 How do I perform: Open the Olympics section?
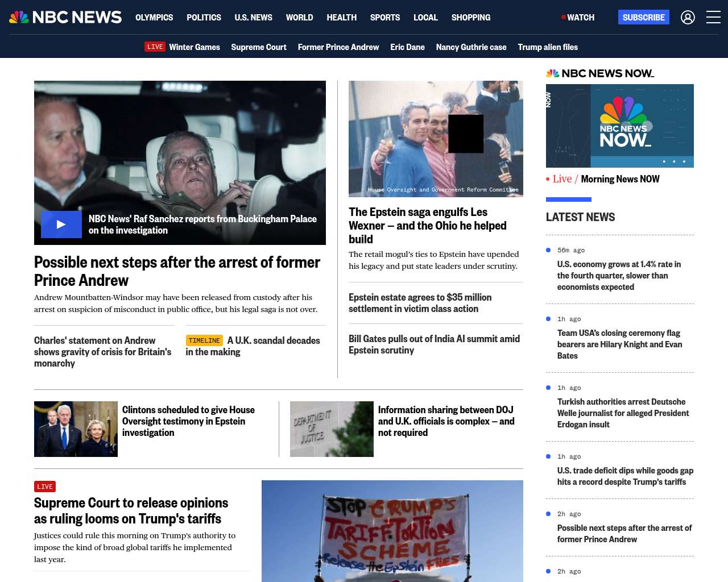pyautogui.click(x=154, y=18)
